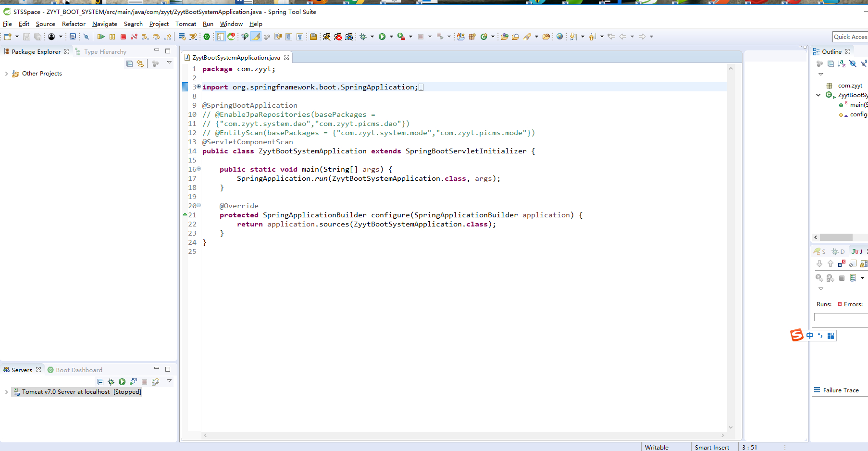Click the Skip All Breakpoints icon
This screenshot has width=868, height=451.
86,37
